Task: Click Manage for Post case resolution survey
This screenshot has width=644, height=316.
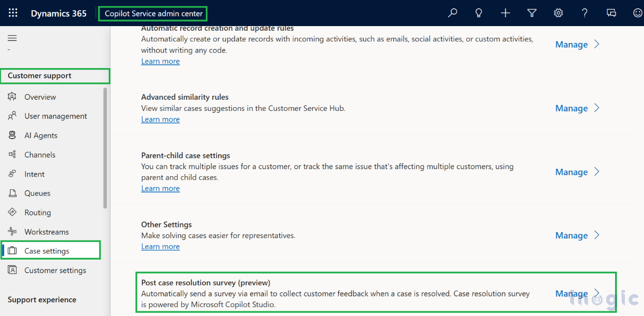Action: (x=571, y=294)
